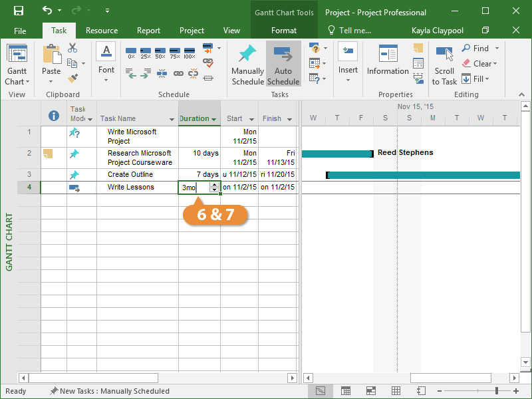Open the Duration column filter dropdown

point(214,119)
